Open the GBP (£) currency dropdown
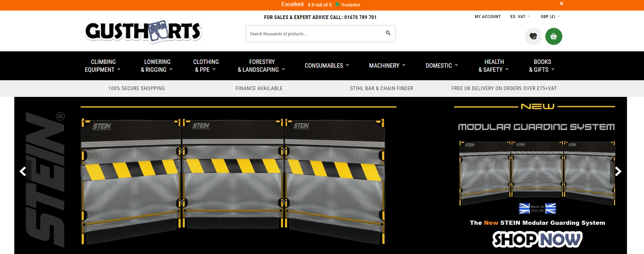Image resolution: width=644 pixels, height=254 pixels. pyautogui.click(x=550, y=16)
